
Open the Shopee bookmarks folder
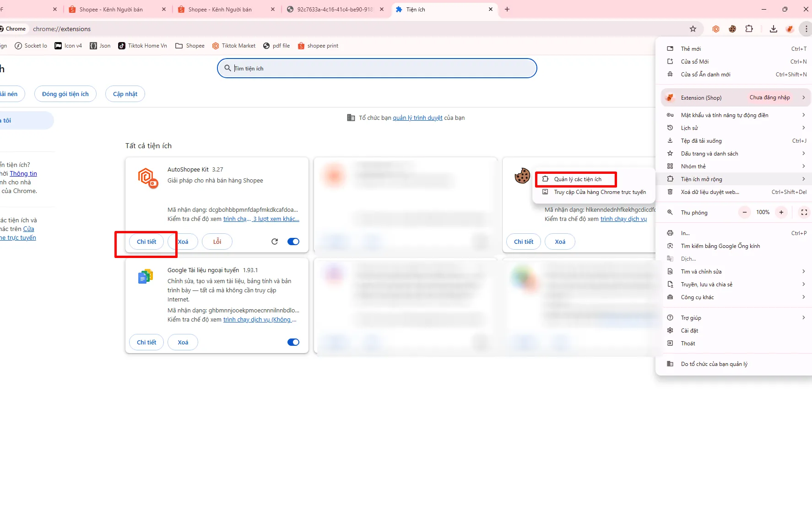(x=190, y=46)
